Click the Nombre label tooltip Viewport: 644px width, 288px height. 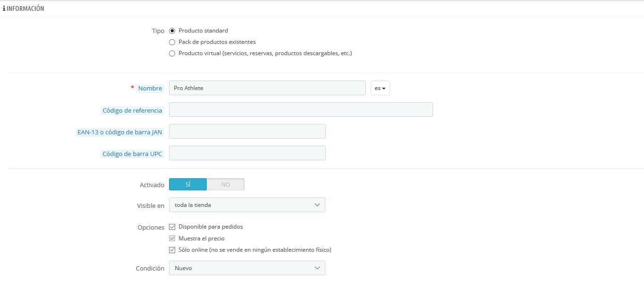coord(150,88)
